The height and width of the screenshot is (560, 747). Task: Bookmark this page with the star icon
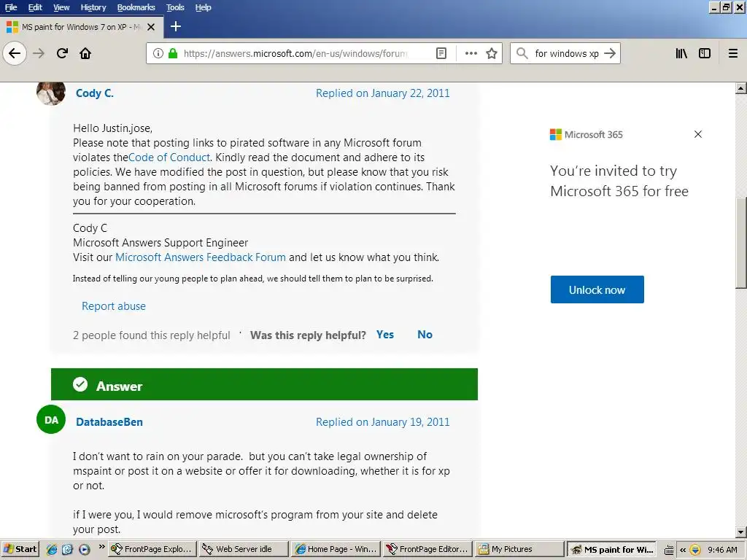pyautogui.click(x=492, y=53)
